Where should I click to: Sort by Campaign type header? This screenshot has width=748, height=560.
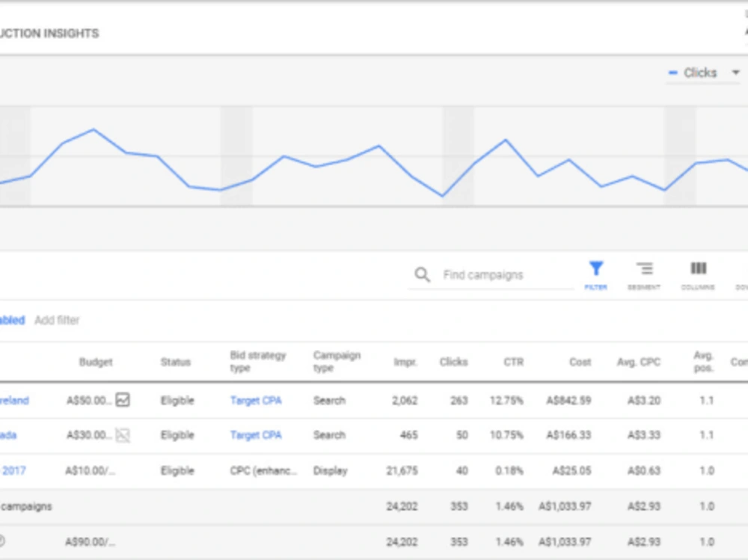pyautogui.click(x=337, y=362)
